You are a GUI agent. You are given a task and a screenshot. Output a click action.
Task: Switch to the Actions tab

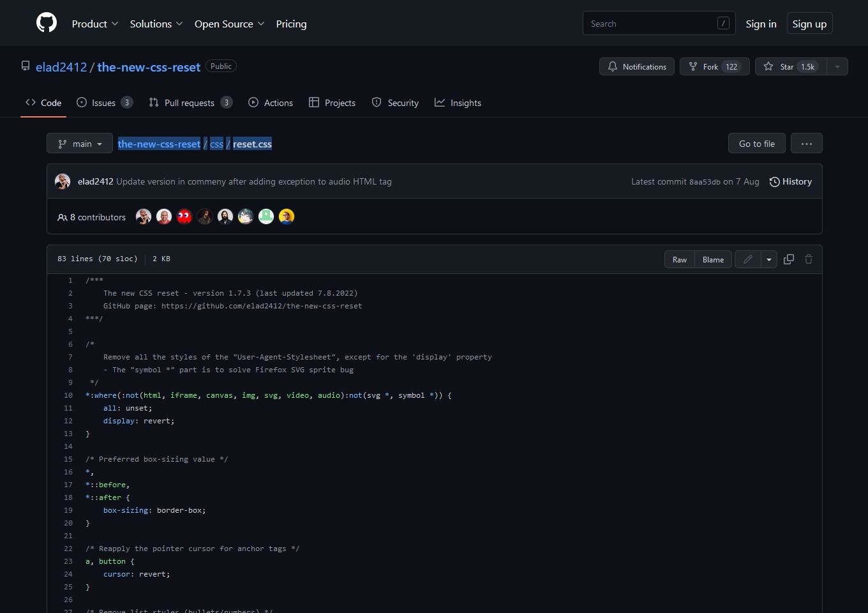pyautogui.click(x=271, y=103)
